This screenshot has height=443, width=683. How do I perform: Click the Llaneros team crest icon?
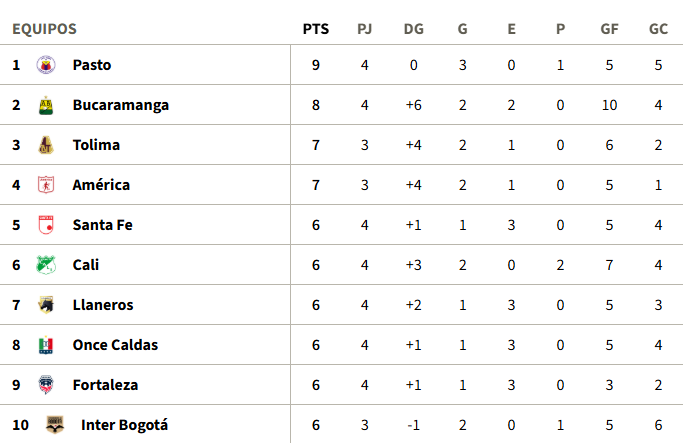click(45, 305)
